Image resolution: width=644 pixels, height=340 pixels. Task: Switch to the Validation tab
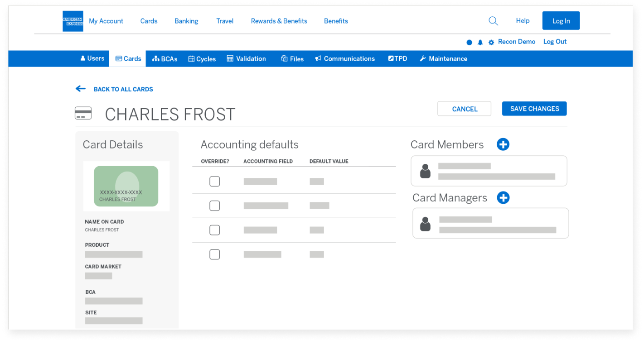246,59
